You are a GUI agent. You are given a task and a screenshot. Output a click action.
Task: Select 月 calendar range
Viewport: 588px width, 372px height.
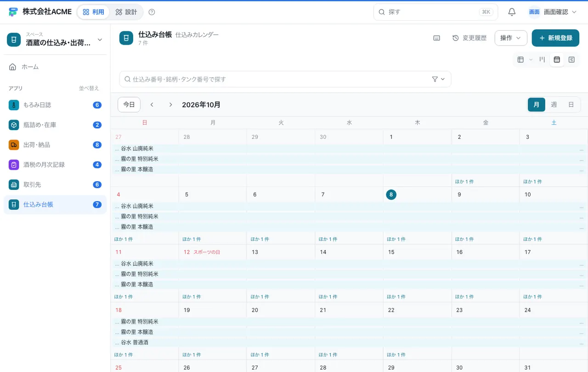537,105
